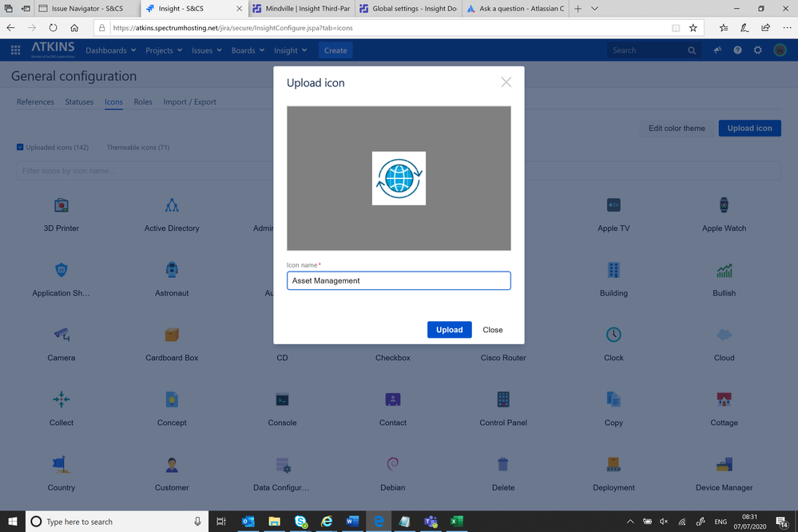The width and height of the screenshot is (798, 532).
Task: Select the Astronaut icon
Action: pos(172,270)
